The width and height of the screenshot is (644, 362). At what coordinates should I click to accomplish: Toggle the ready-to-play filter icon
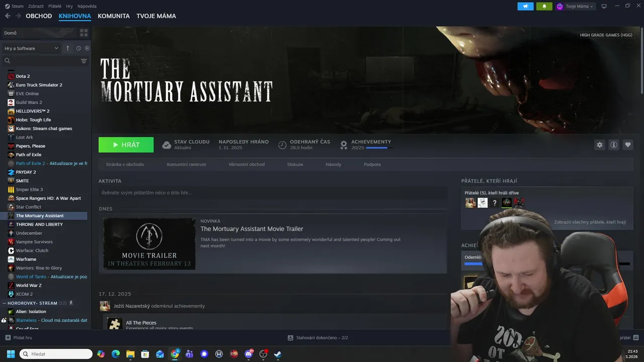pos(87,48)
